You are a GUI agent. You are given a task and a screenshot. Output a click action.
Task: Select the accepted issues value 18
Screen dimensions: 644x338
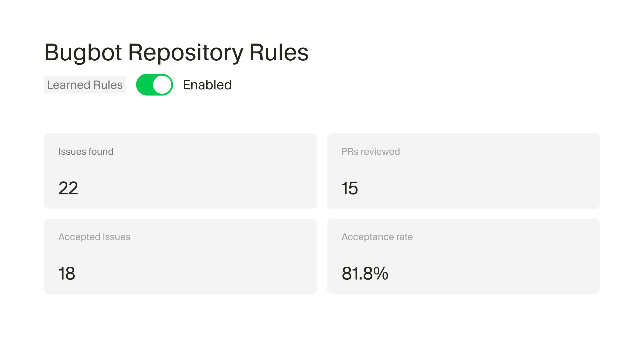67,273
